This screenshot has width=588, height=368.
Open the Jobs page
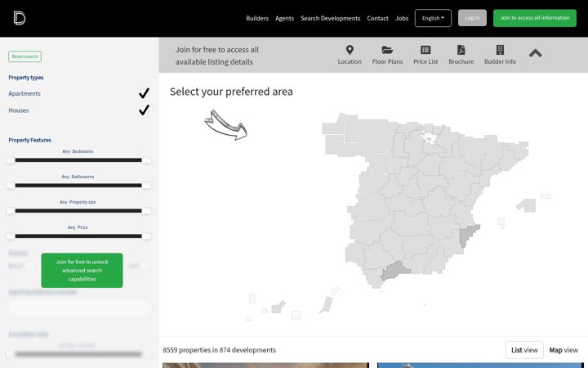pyautogui.click(x=402, y=18)
